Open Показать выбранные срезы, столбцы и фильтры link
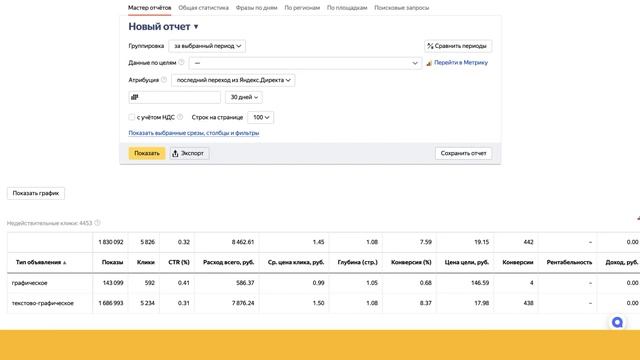The image size is (640, 360). 194,133
